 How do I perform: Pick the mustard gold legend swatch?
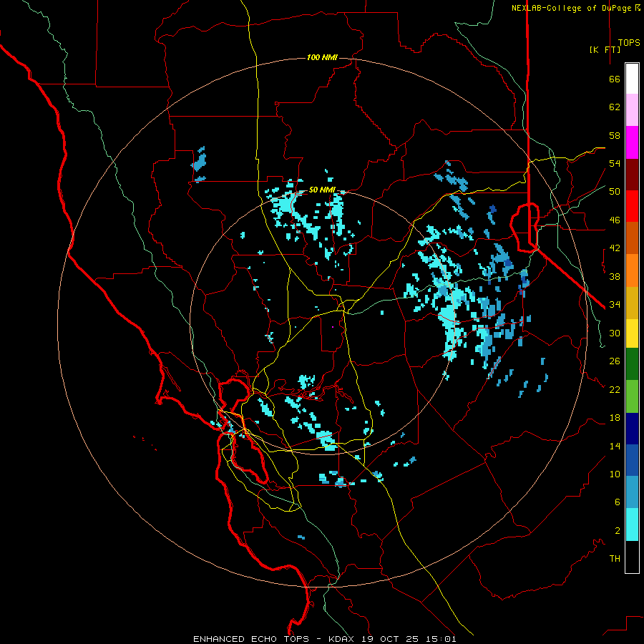632,303
